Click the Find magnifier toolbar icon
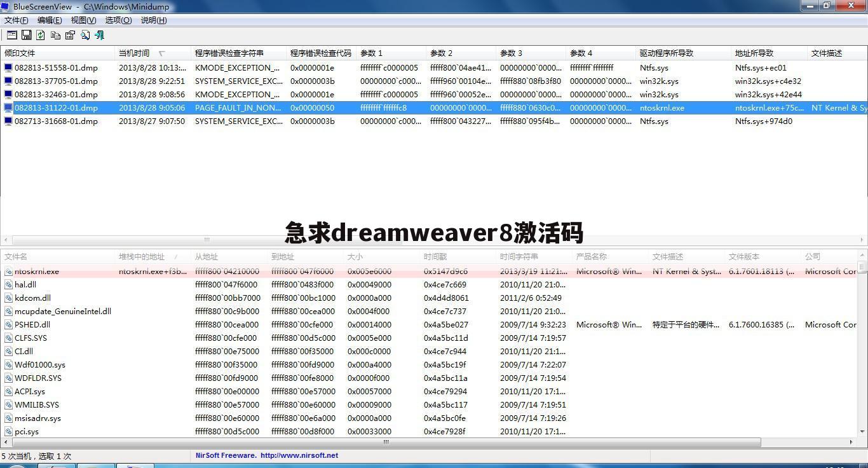The height and width of the screenshot is (468, 868). coord(85,35)
